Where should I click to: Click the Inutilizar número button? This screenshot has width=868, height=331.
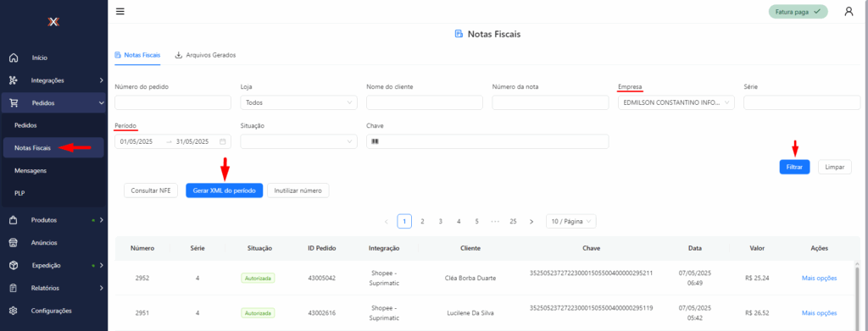(x=298, y=190)
